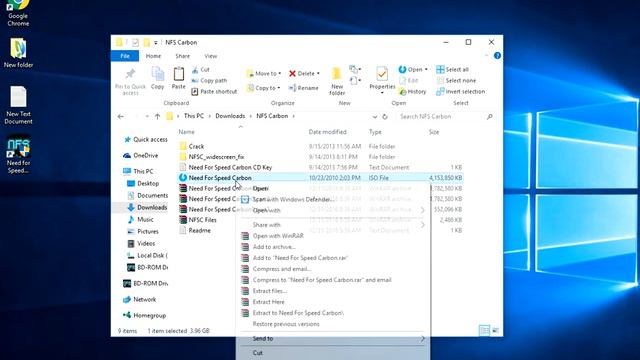Click the Properties ribbon icon
The image size is (640, 360).
coord(382,75)
